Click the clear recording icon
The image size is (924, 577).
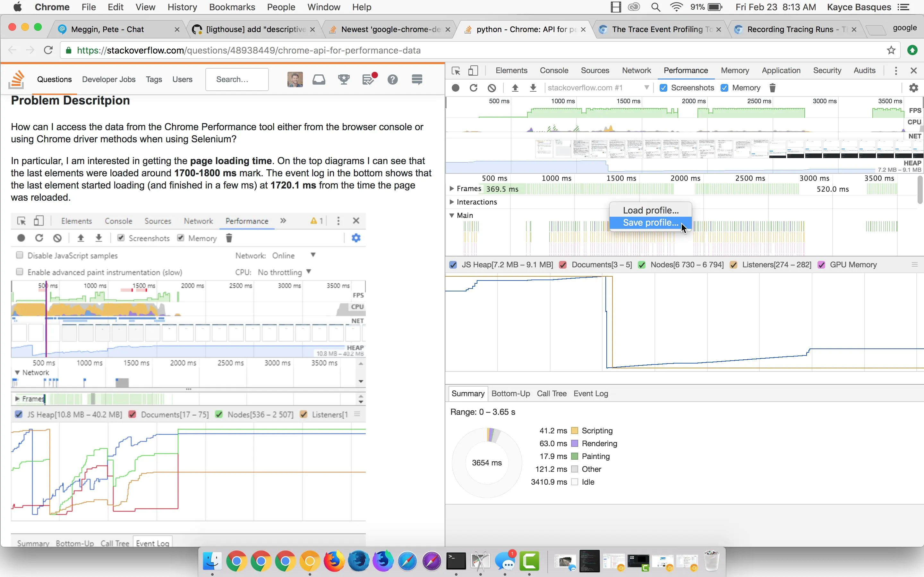(492, 88)
